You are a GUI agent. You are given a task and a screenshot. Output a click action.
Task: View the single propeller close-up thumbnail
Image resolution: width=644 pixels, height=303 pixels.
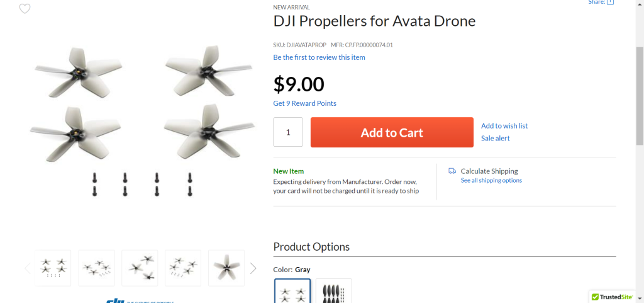(226, 268)
